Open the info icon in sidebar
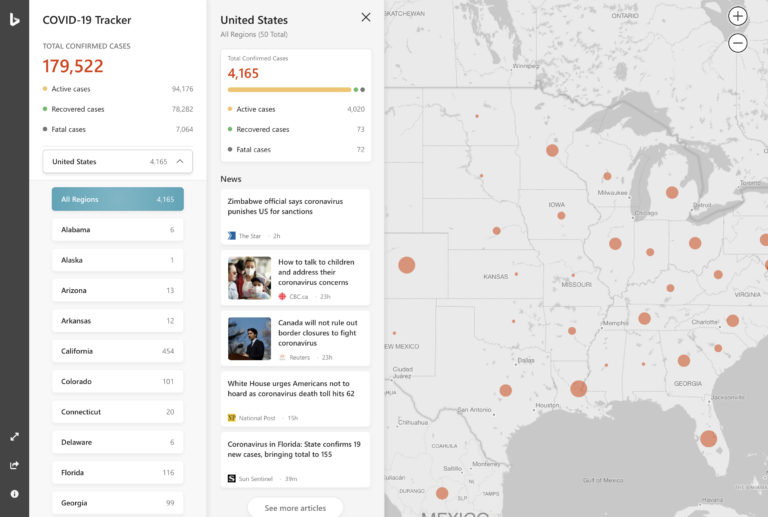Viewport: 768px width, 517px height. 14,494
